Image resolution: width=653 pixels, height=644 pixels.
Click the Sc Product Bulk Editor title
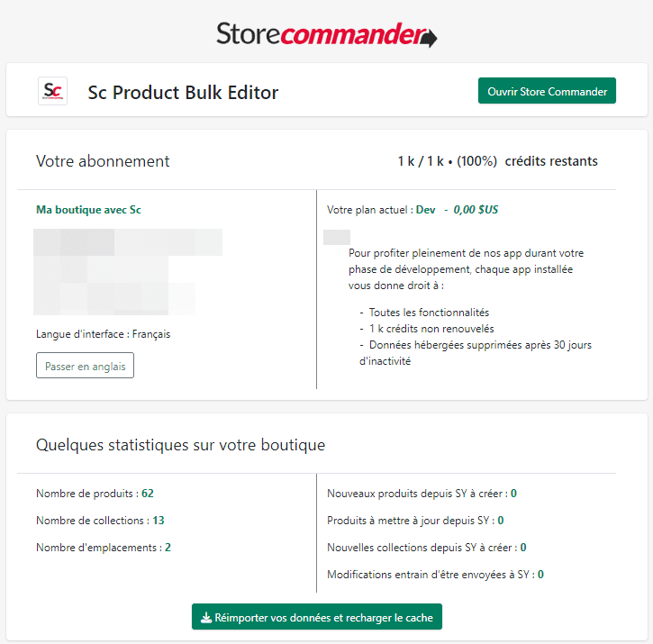(183, 92)
